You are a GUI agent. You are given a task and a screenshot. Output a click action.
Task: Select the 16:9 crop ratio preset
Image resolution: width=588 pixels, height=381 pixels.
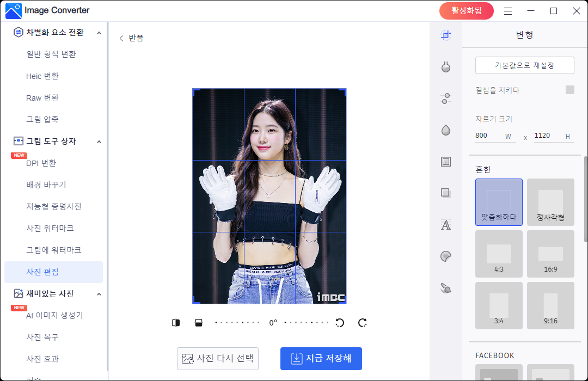pyautogui.click(x=550, y=254)
